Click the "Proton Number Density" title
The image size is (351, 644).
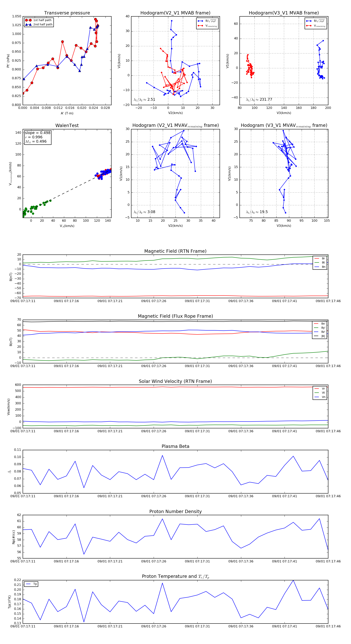[175, 511]
